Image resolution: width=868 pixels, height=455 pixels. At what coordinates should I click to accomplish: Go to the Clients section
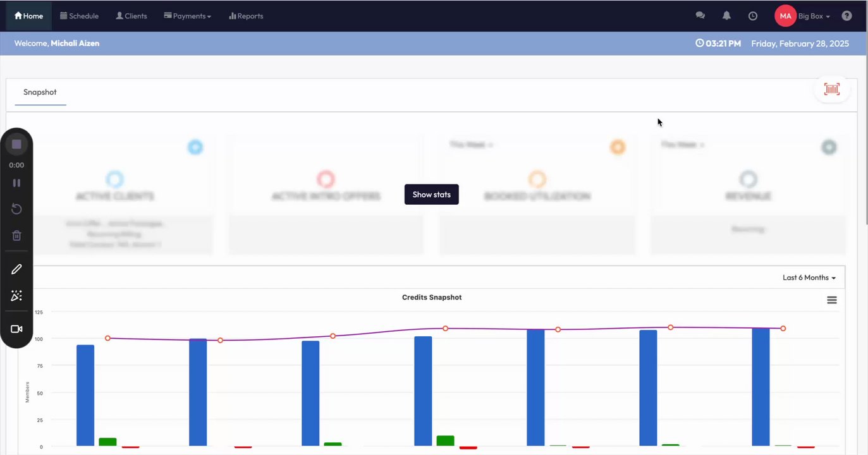(131, 16)
